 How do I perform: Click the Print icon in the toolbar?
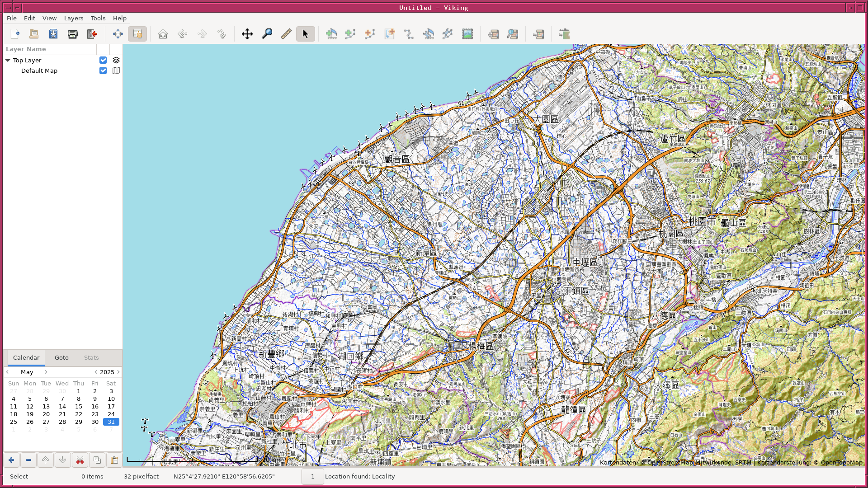(x=72, y=34)
